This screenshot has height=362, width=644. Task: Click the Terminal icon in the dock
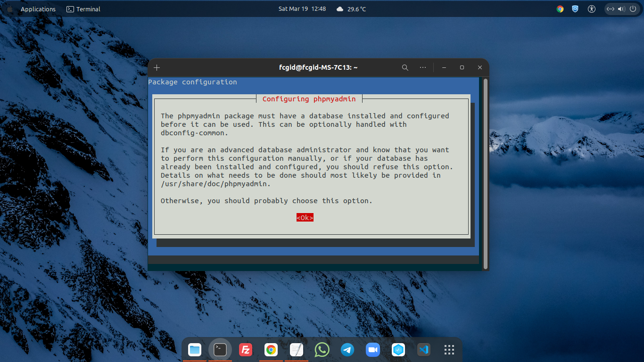(220, 350)
